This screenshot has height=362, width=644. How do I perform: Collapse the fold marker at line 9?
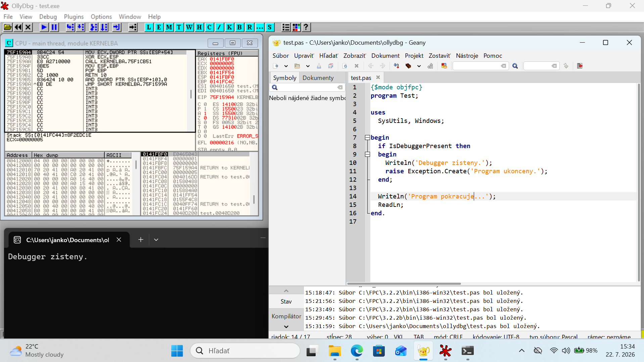[367, 154]
